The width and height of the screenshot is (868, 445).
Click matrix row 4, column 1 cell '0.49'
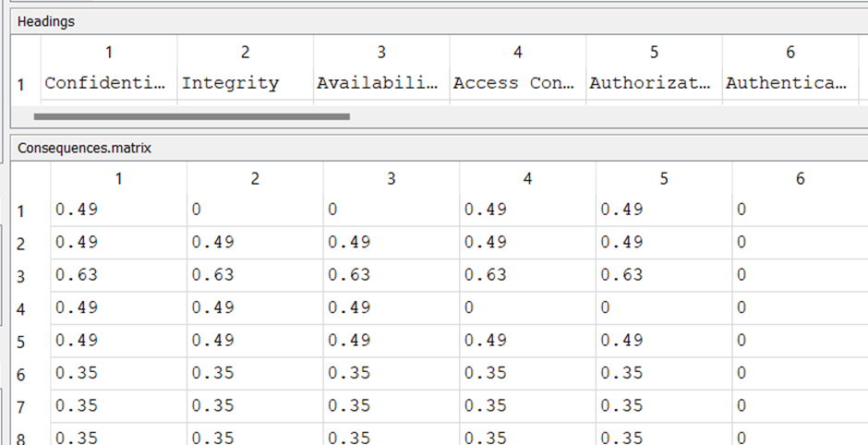(x=118, y=307)
